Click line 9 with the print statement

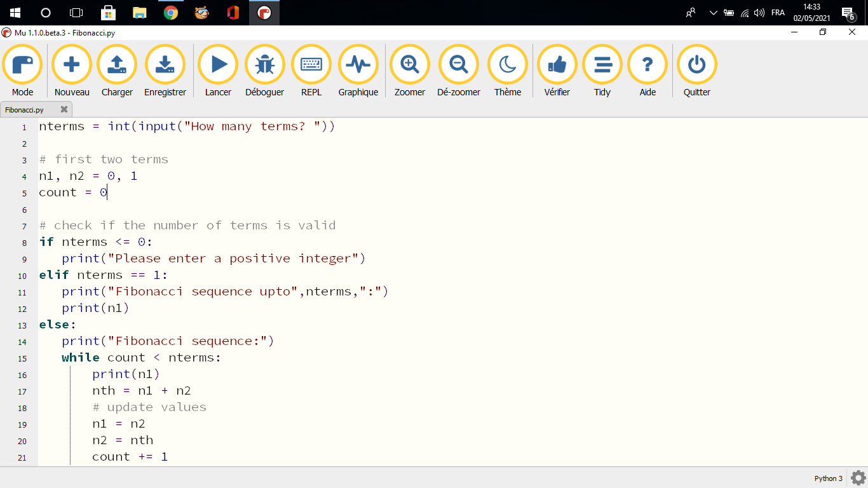[214, 259]
